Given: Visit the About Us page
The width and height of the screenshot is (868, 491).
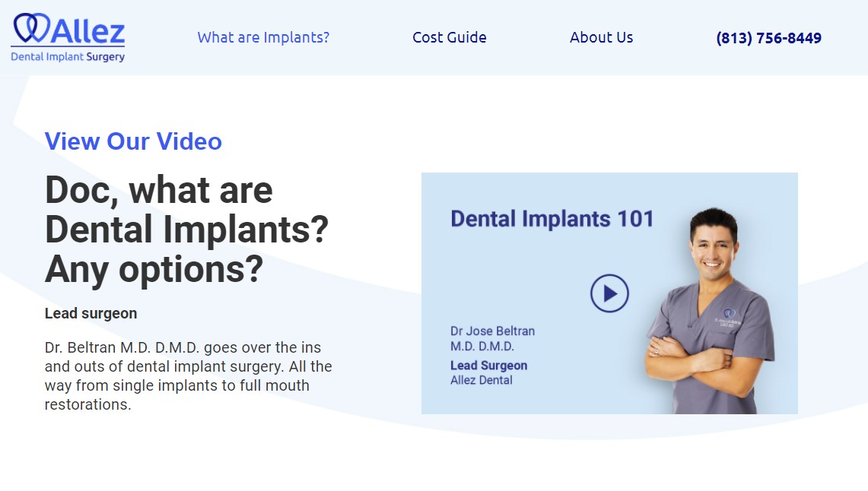Looking at the screenshot, I should pyautogui.click(x=601, y=36).
